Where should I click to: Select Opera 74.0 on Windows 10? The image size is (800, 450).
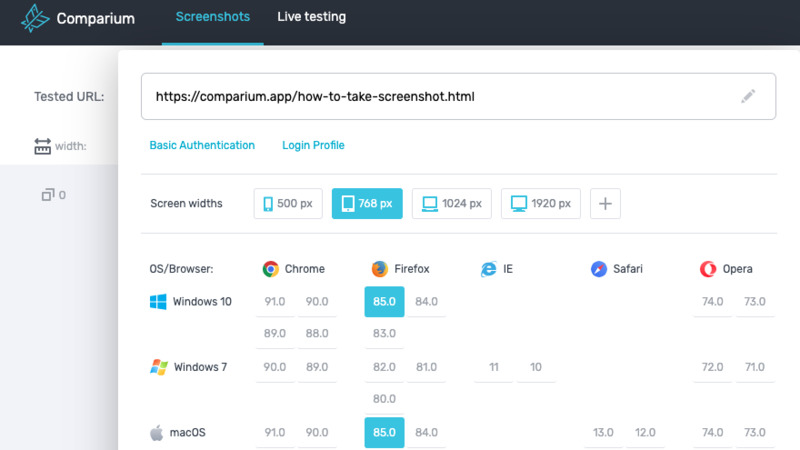coord(712,302)
